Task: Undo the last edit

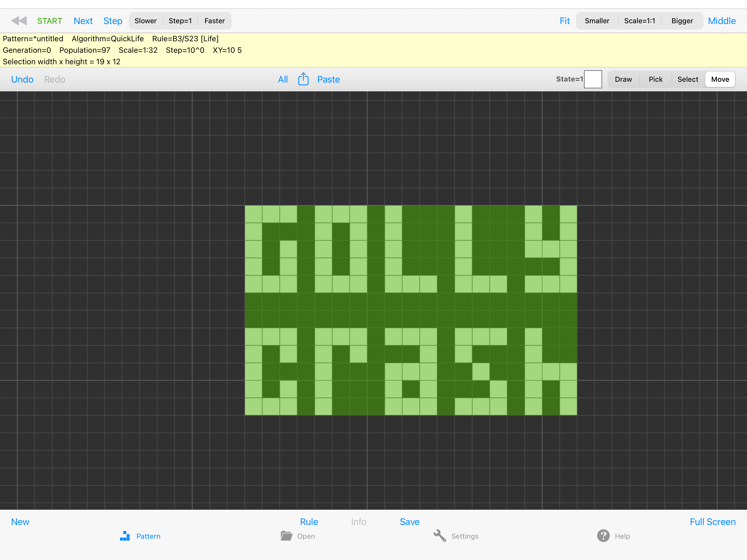Action: pos(22,79)
